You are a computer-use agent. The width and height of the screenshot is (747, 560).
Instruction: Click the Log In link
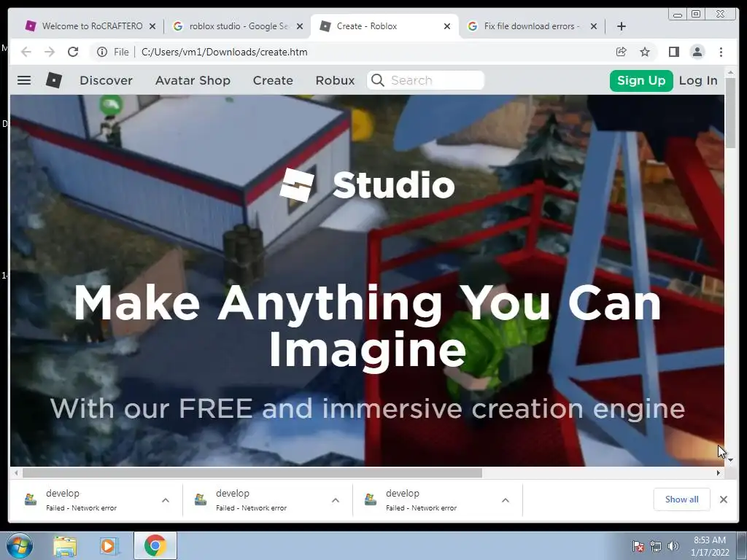click(698, 80)
